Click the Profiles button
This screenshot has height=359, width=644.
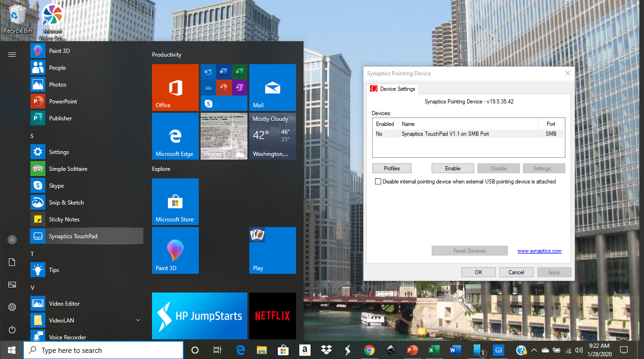pyautogui.click(x=392, y=169)
